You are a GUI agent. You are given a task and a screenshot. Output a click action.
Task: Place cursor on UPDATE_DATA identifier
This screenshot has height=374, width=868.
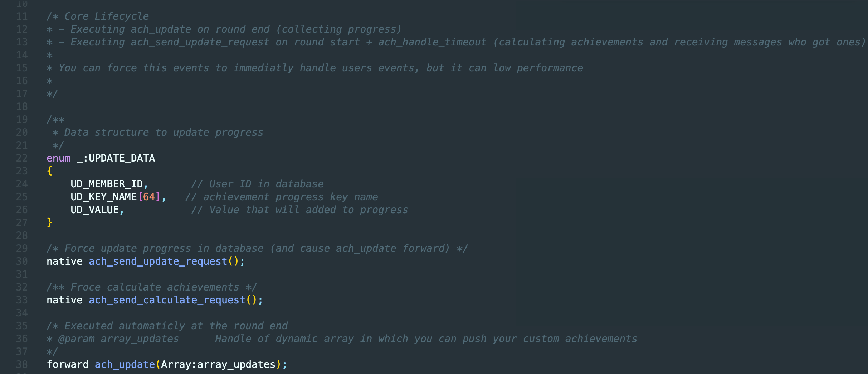click(x=122, y=158)
